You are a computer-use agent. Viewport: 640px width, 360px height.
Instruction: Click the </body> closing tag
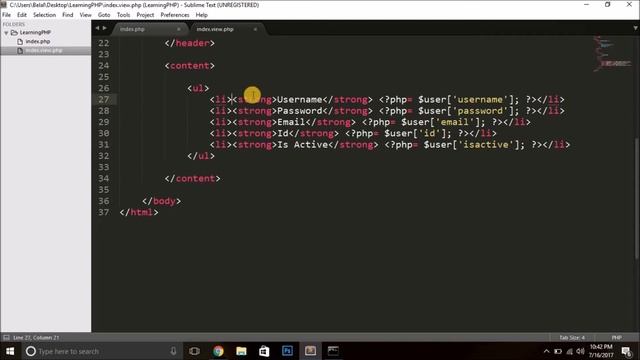click(x=162, y=201)
